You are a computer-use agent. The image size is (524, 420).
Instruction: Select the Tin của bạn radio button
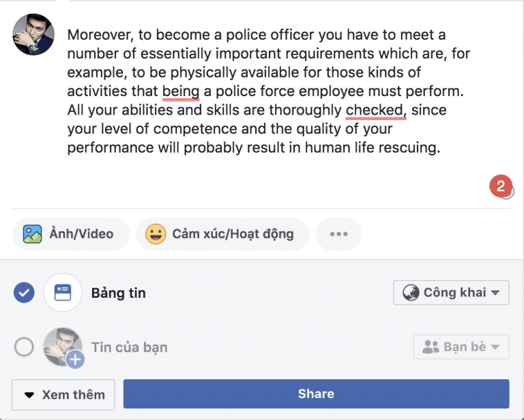tap(24, 347)
